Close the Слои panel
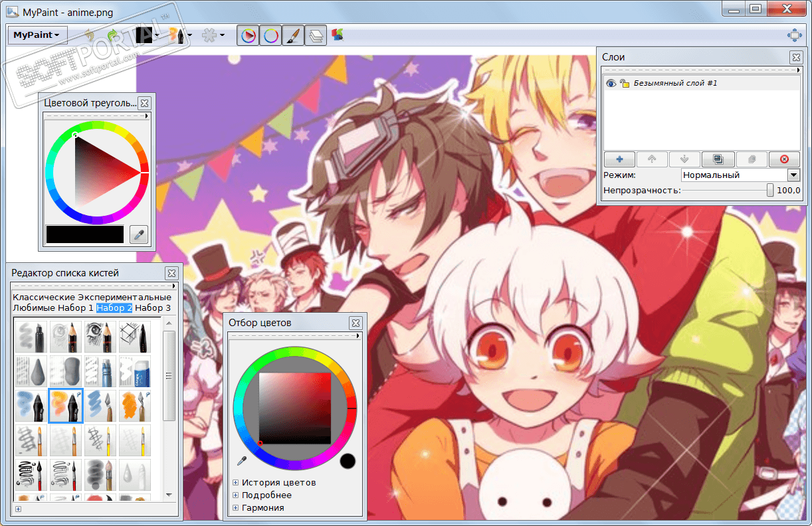Image resolution: width=812 pixels, height=526 pixels. (x=795, y=58)
